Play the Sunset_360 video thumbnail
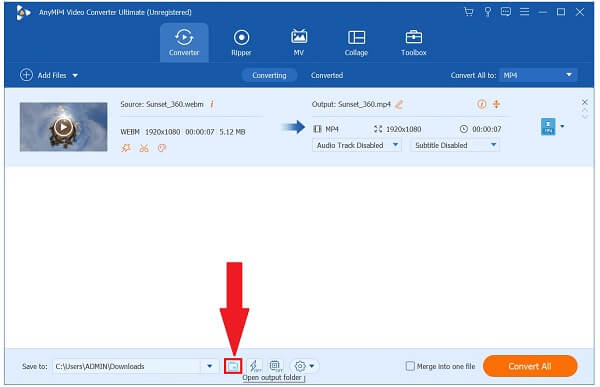600x387 pixels. pyautogui.click(x=64, y=127)
